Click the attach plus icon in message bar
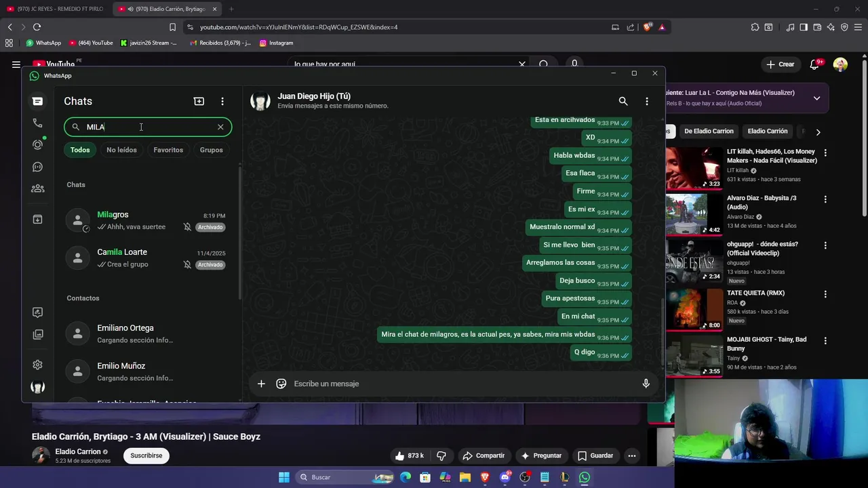 (x=261, y=384)
